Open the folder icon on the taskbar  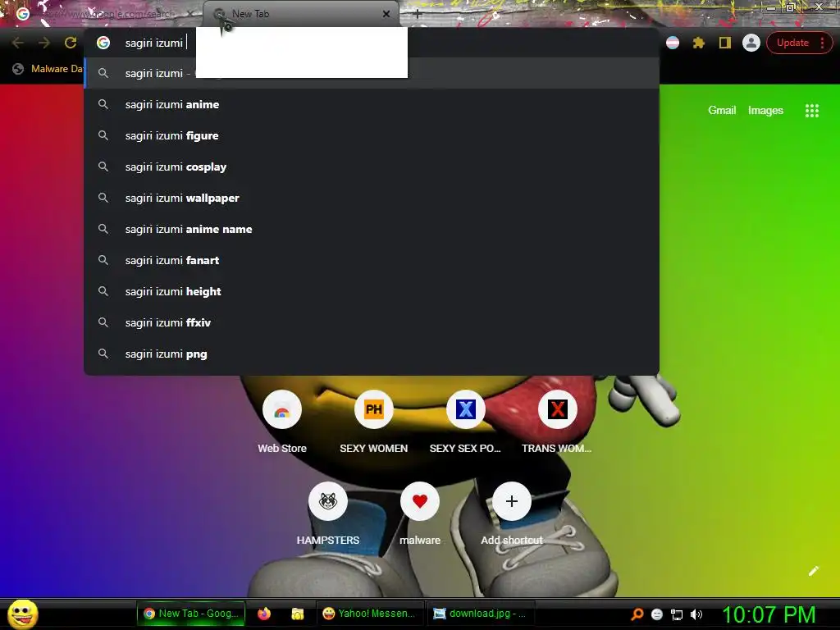[297, 614]
